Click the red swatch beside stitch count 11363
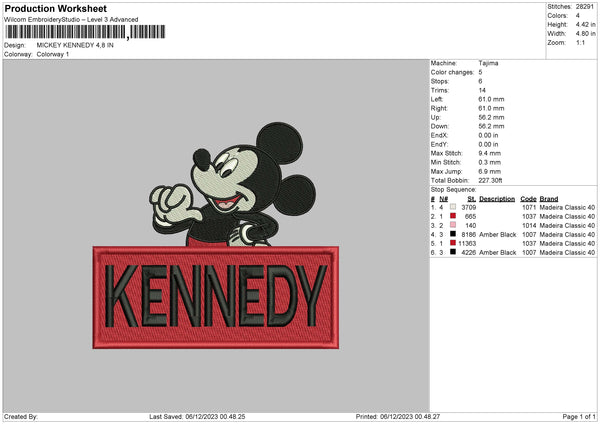 coord(453,243)
